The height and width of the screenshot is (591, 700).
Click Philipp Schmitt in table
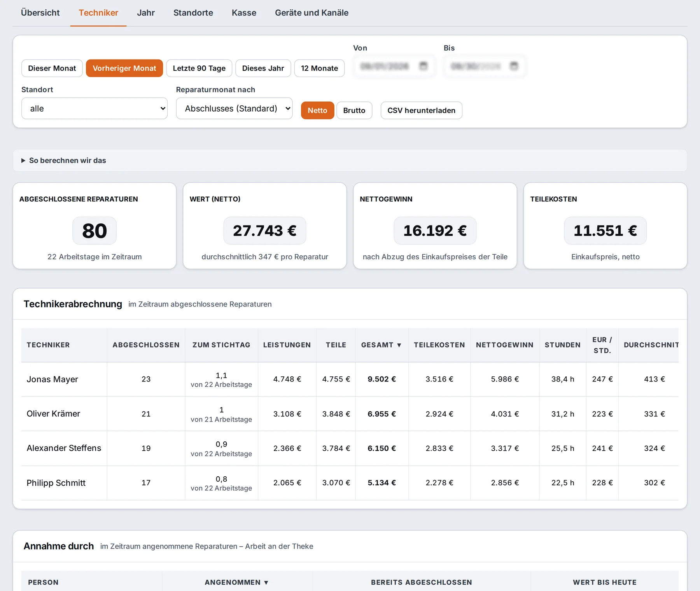(56, 483)
